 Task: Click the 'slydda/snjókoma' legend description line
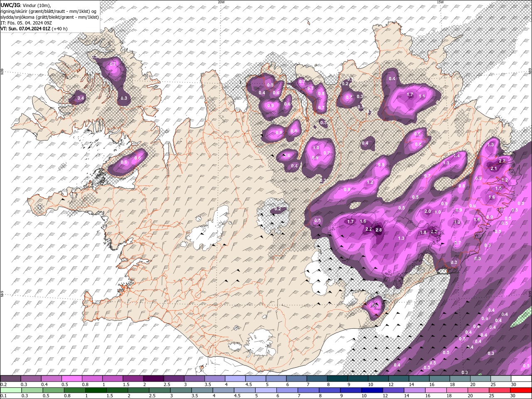point(49,17)
